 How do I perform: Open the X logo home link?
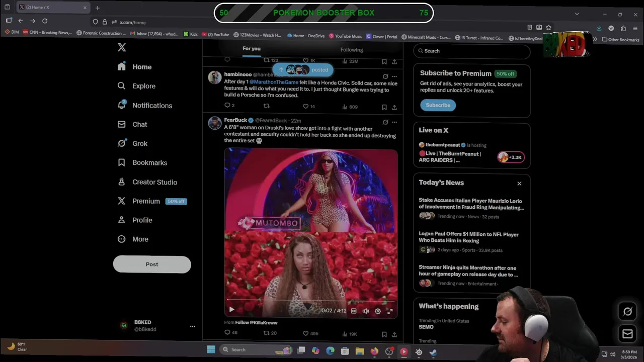coord(122,47)
